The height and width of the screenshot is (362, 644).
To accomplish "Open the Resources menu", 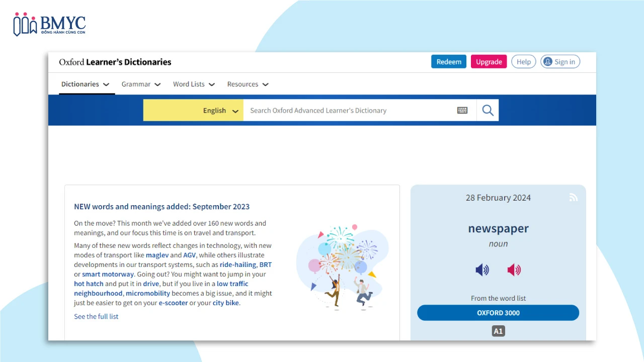I will [x=248, y=84].
